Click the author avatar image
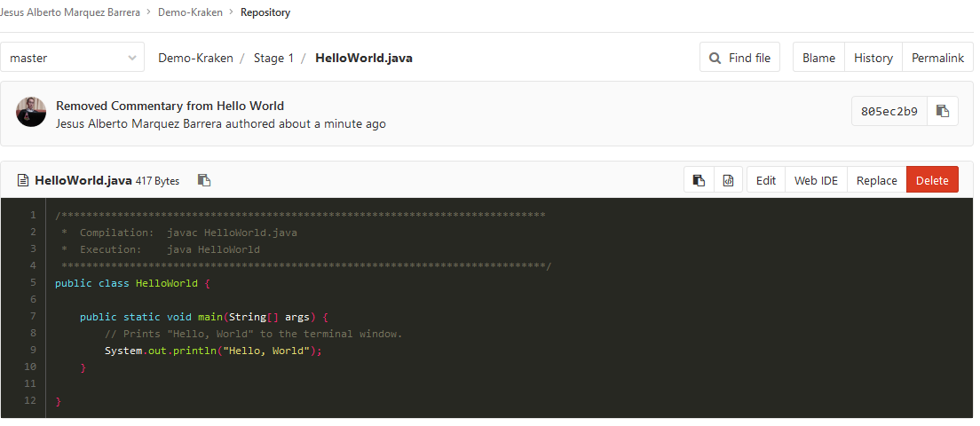The width and height of the screenshot is (980, 426). 31,112
